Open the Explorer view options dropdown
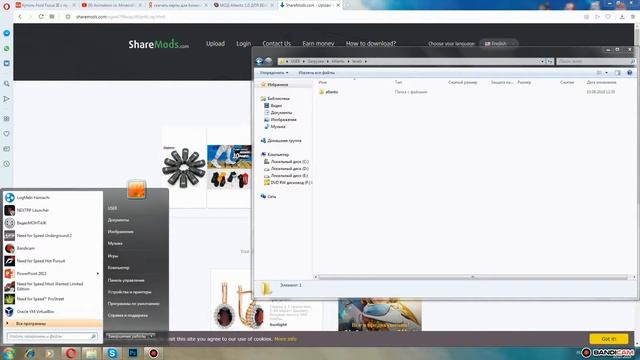Image resolution: width=640 pixels, height=360 pixels. (606, 73)
